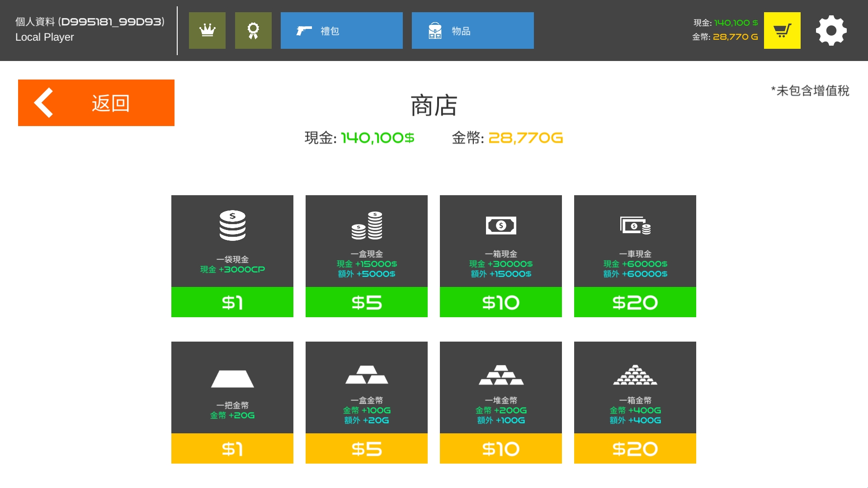The image size is (868, 488).
Task: Click the 現金 +3000CP label
Action: click(x=232, y=269)
